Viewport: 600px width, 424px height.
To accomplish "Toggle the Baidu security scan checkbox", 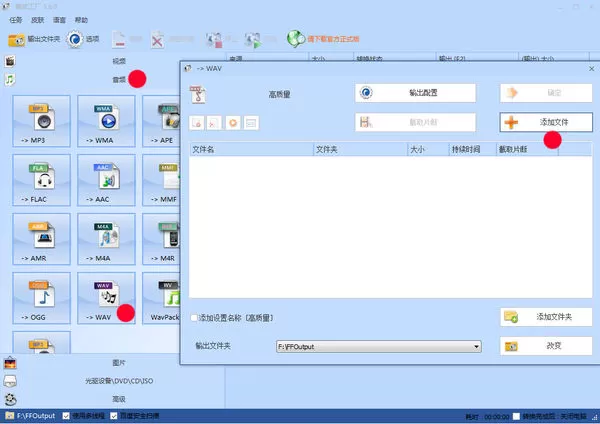I will coord(114,416).
